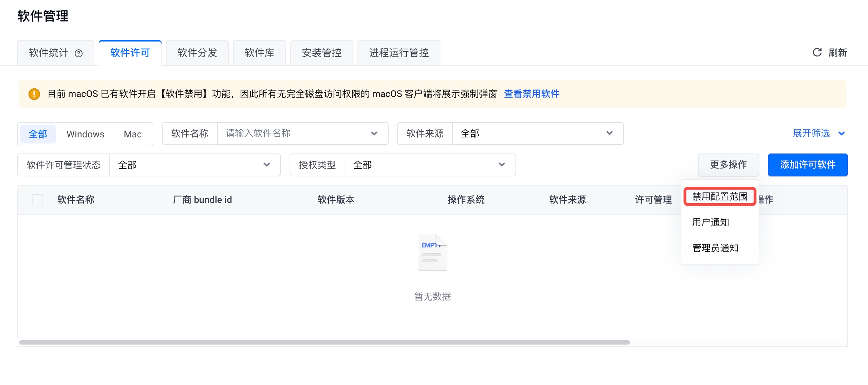Screen dimensions: 868x385
Task: Open the 软件许可管理状态 dropdown
Action: (194, 165)
